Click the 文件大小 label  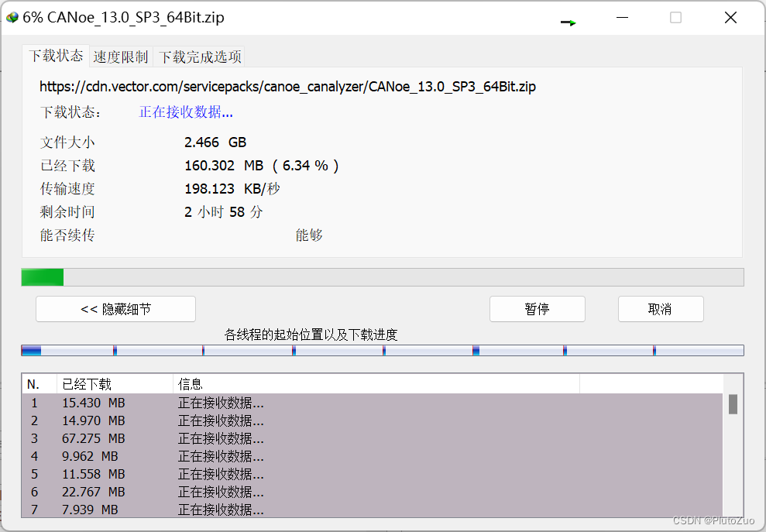(x=67, y=142)
